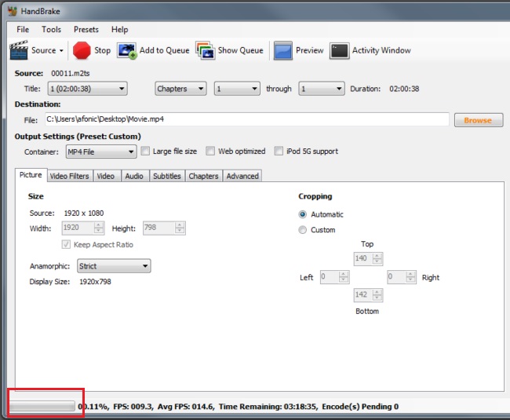Select the Custom cropping radio button
This screenshot has width=510, height=420.
[x=303, y=230]
